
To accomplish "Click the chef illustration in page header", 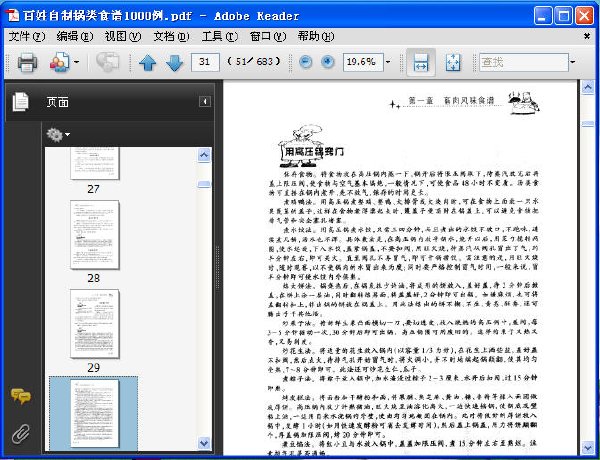I will (x=523, y=103).
